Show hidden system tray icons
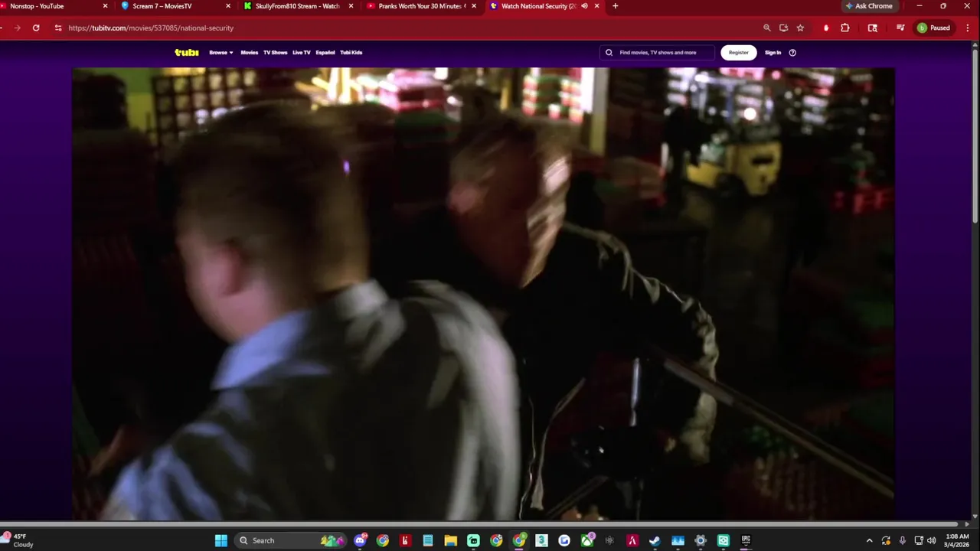Screen dimensions: 980x551 (869, 540)
